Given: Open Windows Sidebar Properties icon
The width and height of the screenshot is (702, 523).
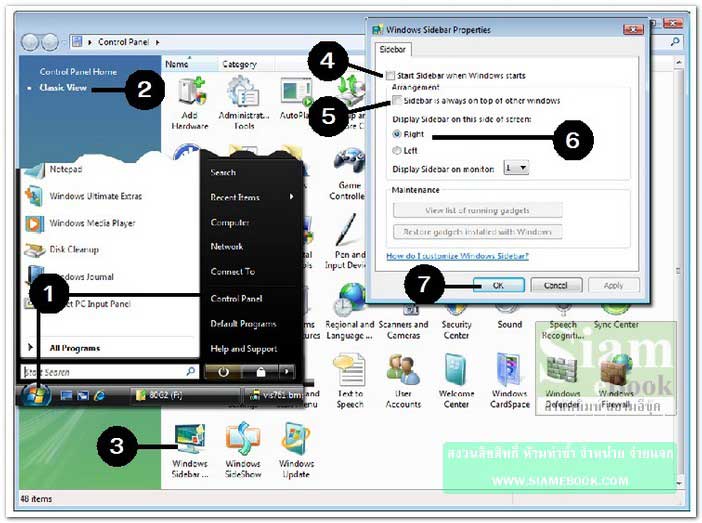Looking at the screenshot, I should coord(190,450).
